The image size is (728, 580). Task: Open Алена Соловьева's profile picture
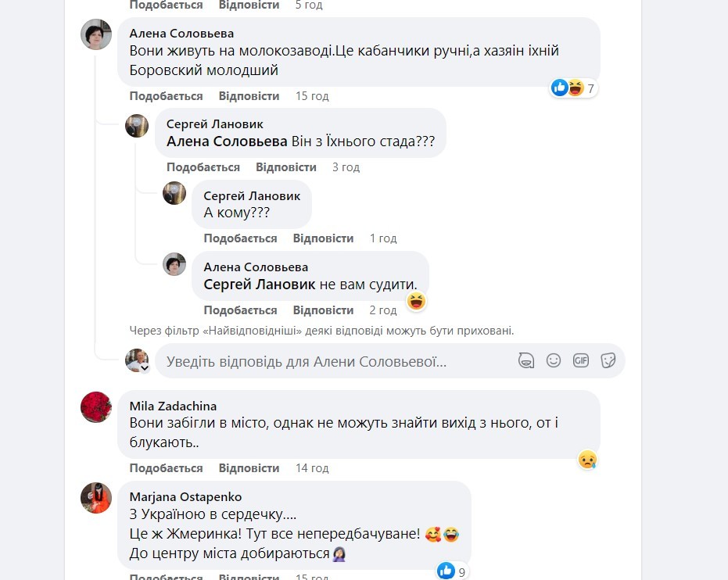click(97, 34)
